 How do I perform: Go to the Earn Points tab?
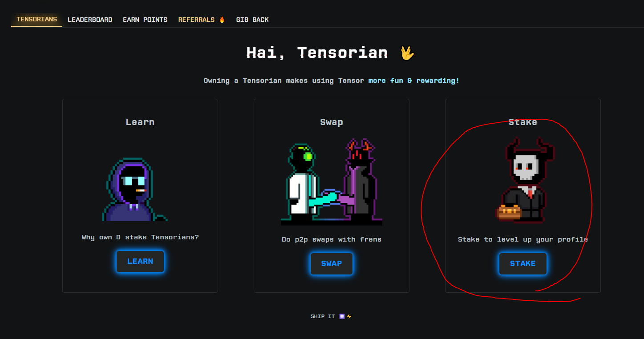[x=145, y=20]
